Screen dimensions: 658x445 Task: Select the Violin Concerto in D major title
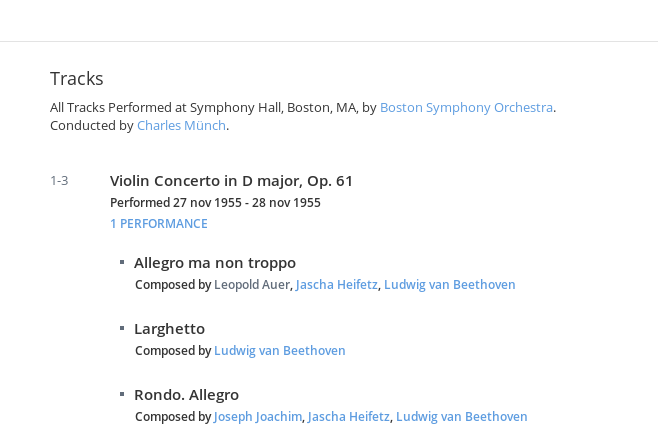(x=231, y=181)
